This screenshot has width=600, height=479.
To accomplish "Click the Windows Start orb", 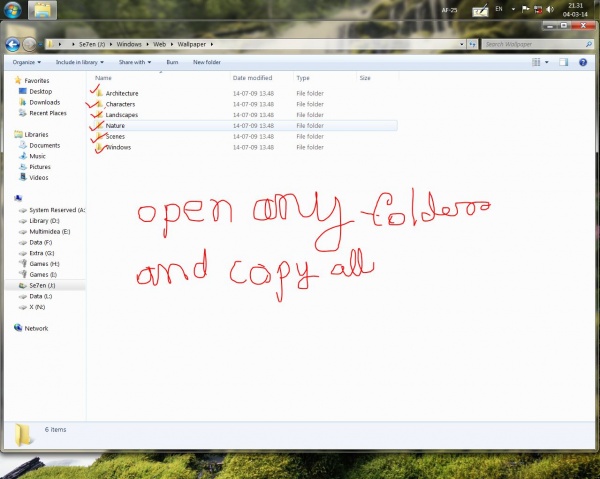I will coord(13,10).
